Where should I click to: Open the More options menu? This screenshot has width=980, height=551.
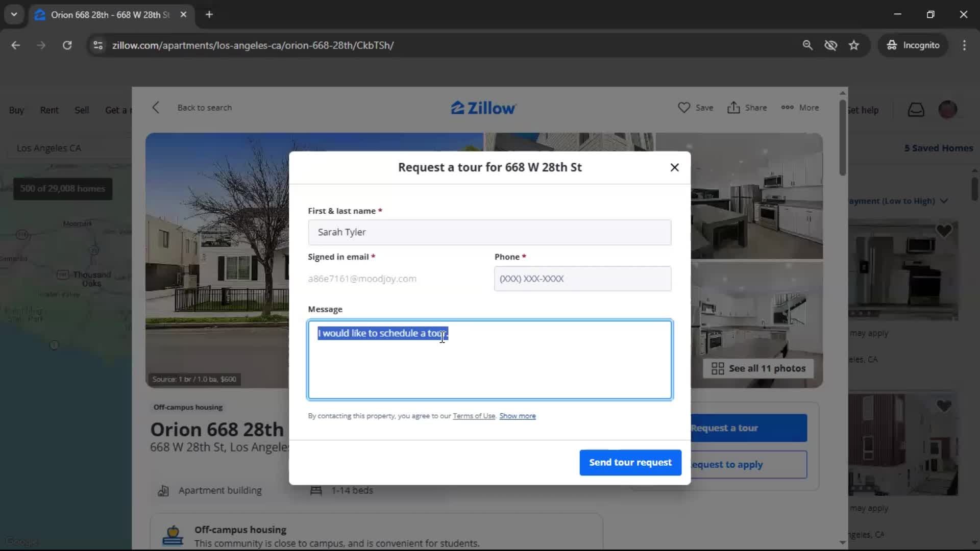[787, 108]
